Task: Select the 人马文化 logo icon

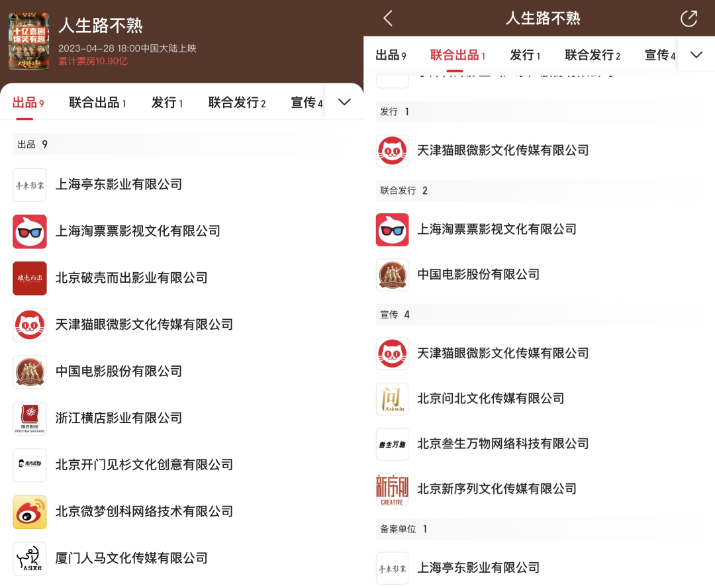Action: (x=30, y=558)
